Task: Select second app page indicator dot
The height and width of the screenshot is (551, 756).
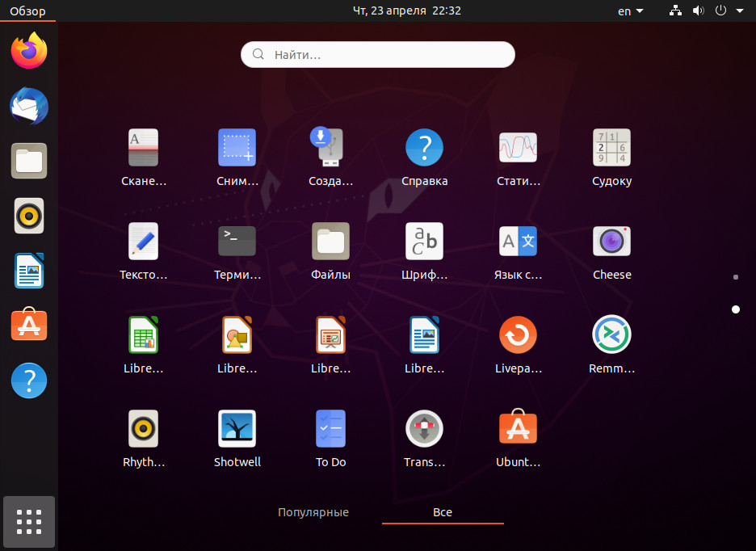Action: pyautogui.click(x=736, y=309)
